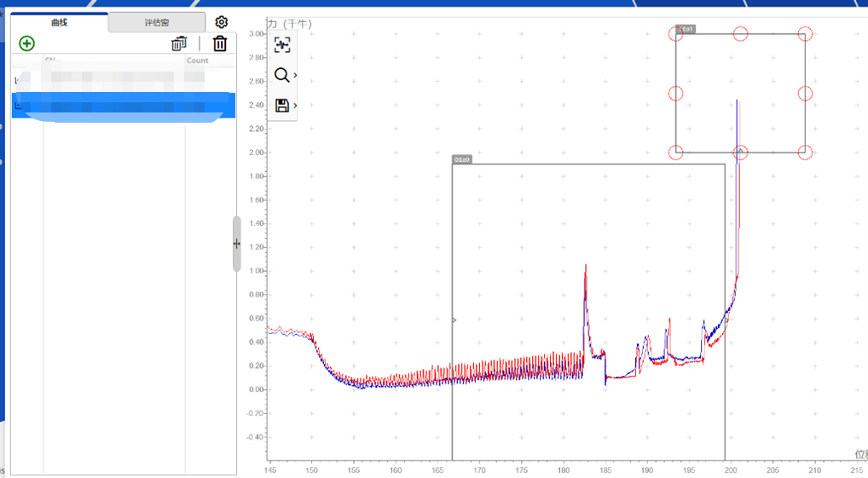Collapse the left panel using the splitter handle

(x=236, y=244)
